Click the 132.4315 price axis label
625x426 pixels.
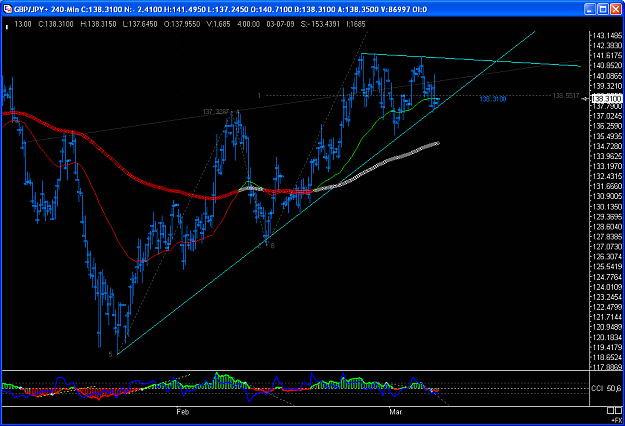[x=607, y=176]
